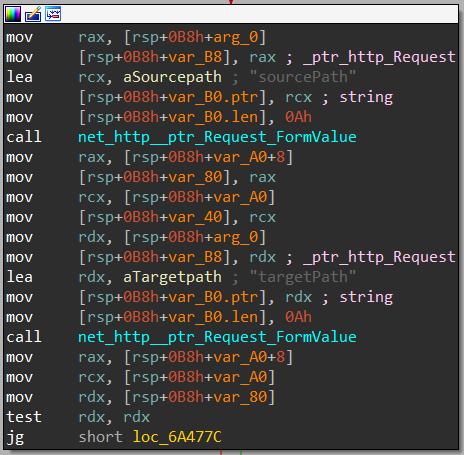This screenshot has height=455, width=464.
Task: Open first net_http__ptr_Request_FormValue call
Action: (217, 137)
